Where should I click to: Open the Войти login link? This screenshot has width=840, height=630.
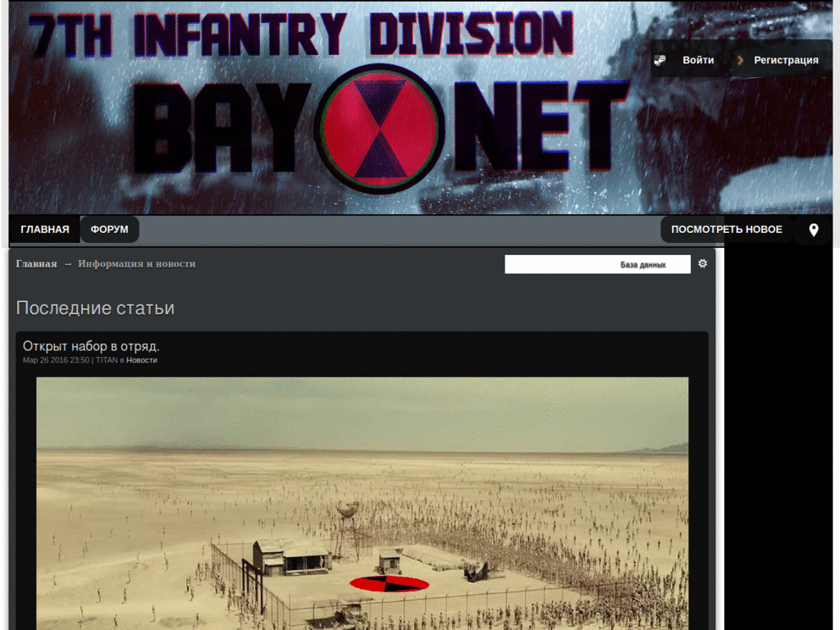tap(698, 60)
